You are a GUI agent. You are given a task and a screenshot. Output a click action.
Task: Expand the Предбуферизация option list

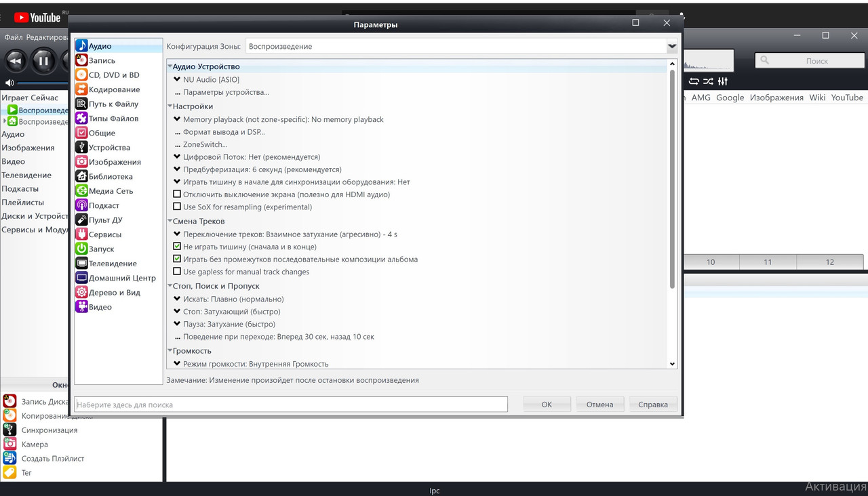tap(177, 169)
